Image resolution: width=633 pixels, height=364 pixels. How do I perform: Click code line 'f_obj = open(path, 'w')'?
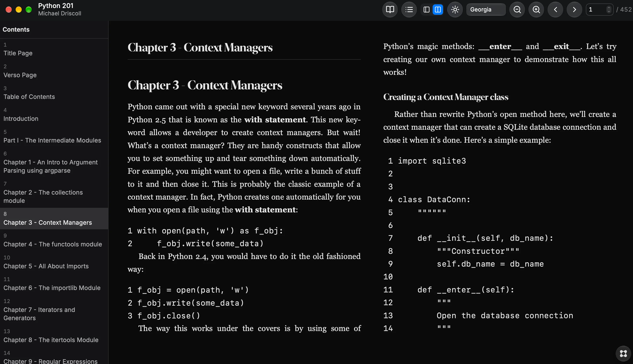point(193,290)
